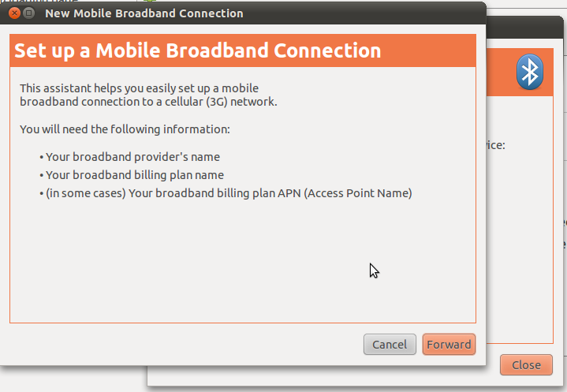
Task: Select the 'Your broadband provider's name' bullet
Action: pyautogui.click(x=132, y=156)
